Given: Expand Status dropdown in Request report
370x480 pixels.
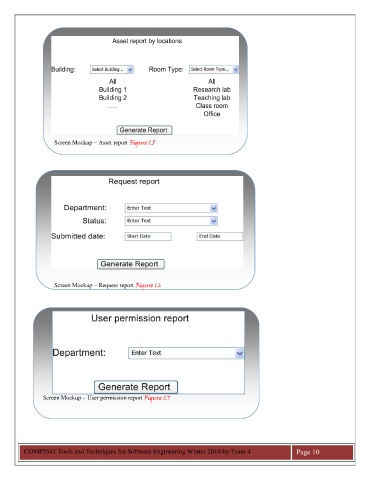Looking at the screenshot, I should [171, 221].
